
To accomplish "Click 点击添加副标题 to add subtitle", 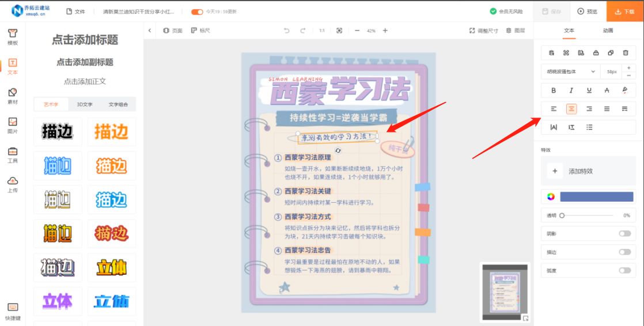I will [x=85, y=62].
